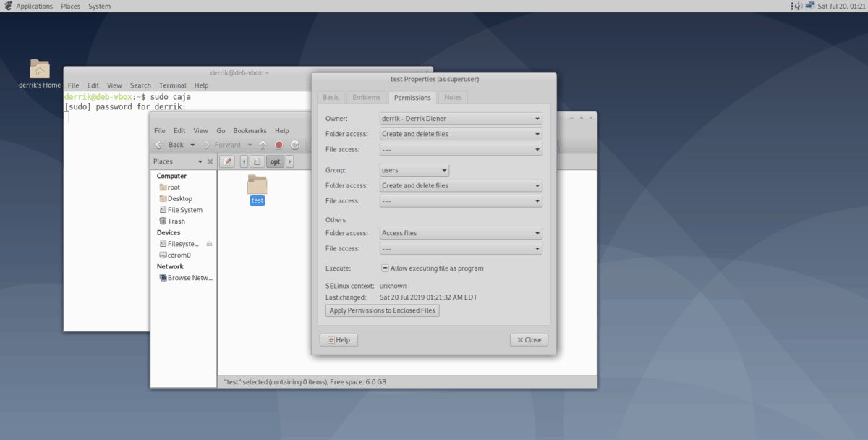Open Browse Network in Places sidebar
This screenshot has width=868, height=440.
(187, 278)
